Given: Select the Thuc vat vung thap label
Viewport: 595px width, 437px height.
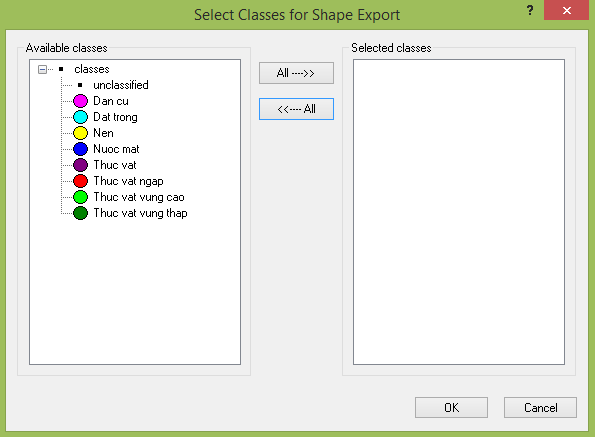Looking at the screenshot, I should [x=140, y=213].
